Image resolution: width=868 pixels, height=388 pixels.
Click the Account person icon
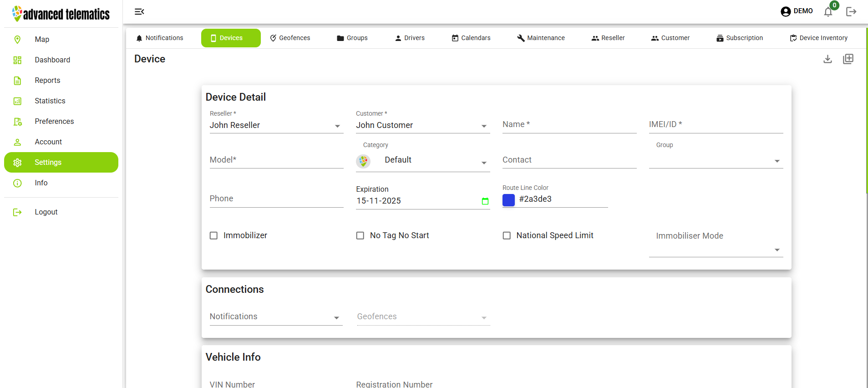coord(17,142)
